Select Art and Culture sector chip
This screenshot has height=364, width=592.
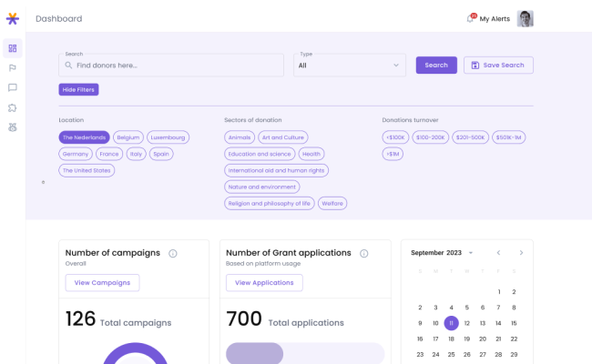tap(283, 137)
